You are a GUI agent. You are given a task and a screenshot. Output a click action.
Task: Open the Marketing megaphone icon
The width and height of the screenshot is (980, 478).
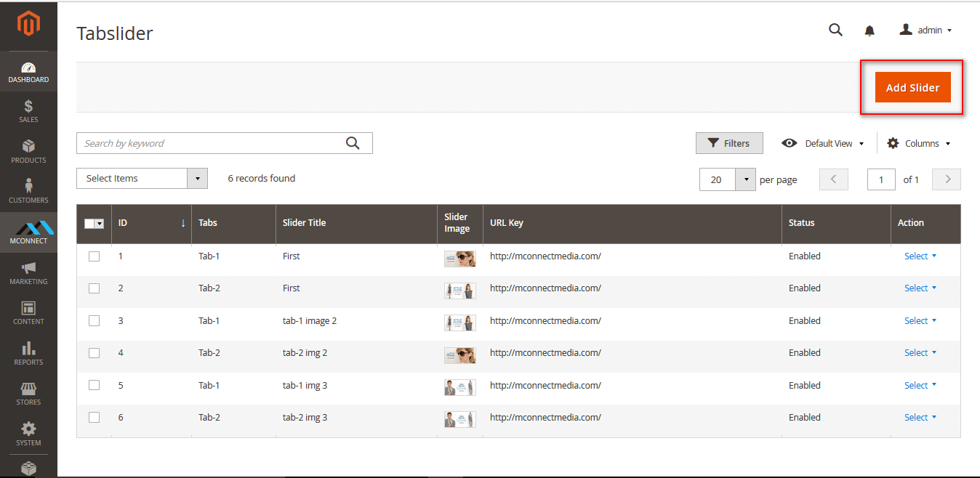[28, 268]
